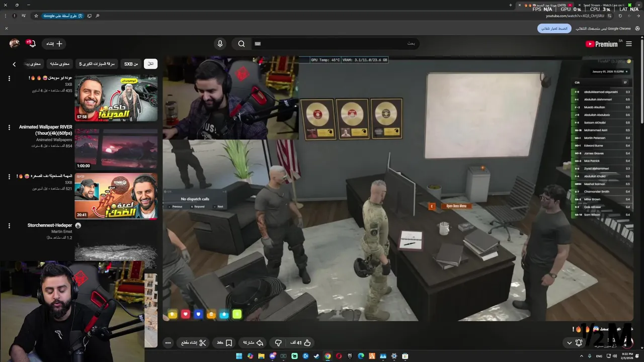Open options for 'عودة ابو سويحان' video
644x362 pixels.
coord(9,78)
